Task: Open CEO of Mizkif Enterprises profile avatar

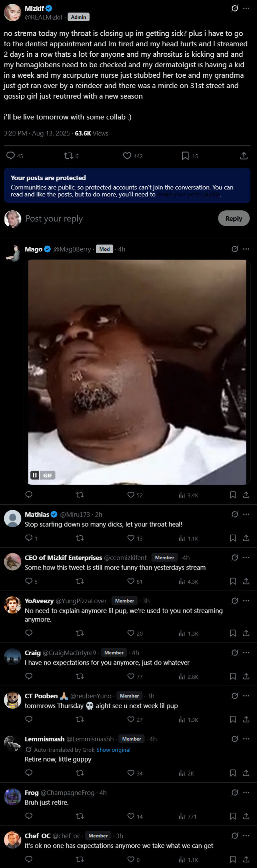Action: pyautogui.click(x=13, y=562)
